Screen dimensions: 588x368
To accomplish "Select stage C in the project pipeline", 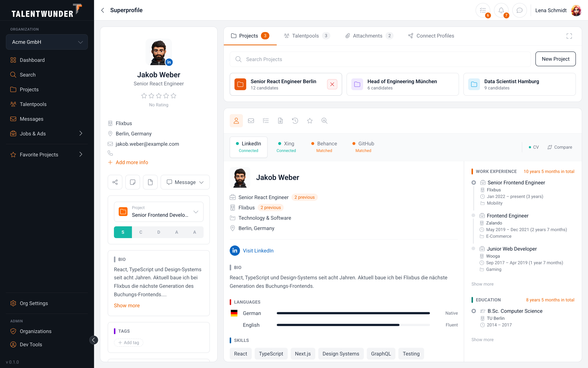I will 141,232.
